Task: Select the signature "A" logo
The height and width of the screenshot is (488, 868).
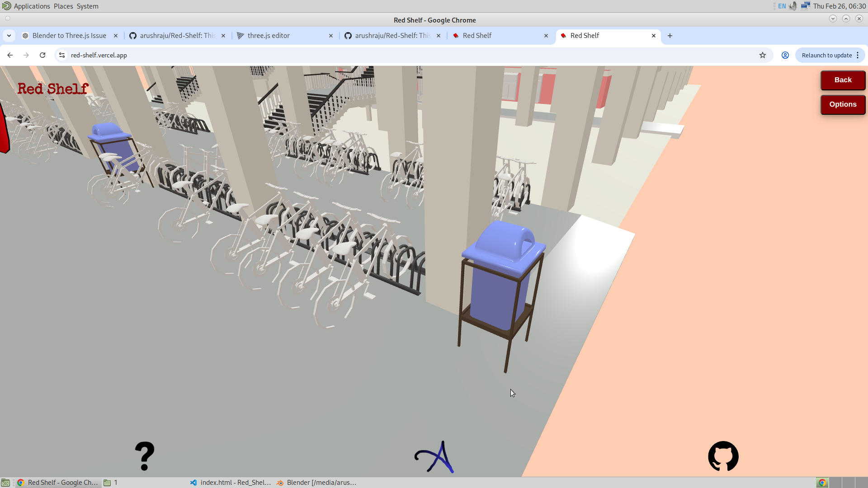Action: 433,456
